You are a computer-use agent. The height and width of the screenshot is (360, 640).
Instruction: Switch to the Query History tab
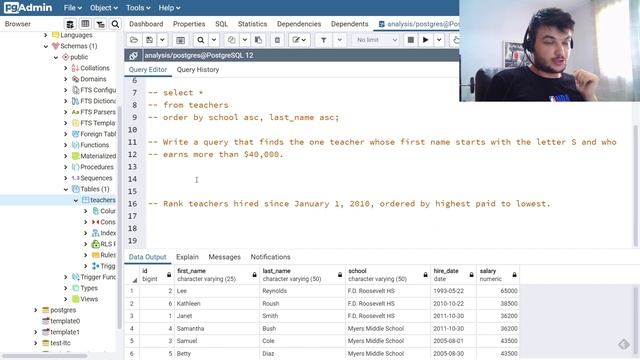point(198,70)
